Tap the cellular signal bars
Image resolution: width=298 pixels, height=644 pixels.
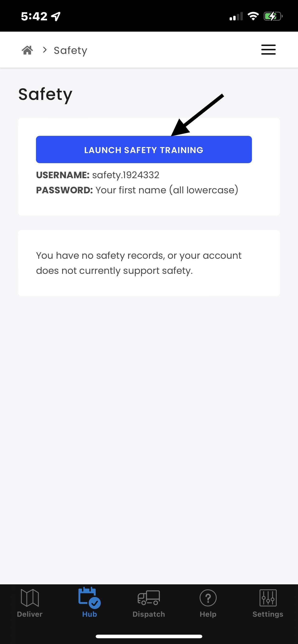[x=236, y=17]
